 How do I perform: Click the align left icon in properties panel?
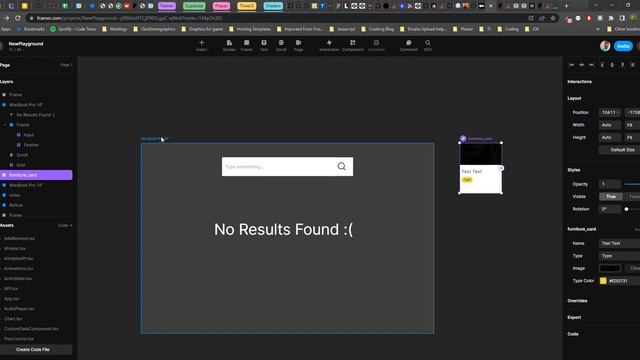tap(571, 65)
